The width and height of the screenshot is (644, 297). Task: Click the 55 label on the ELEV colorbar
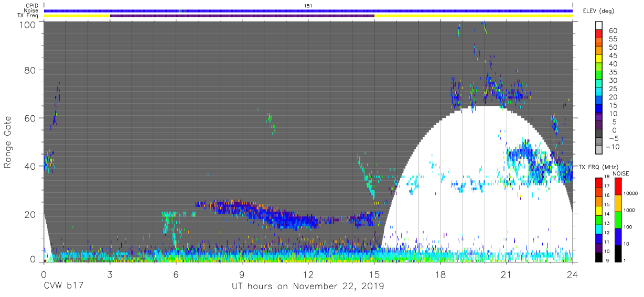tap(612, 39)
